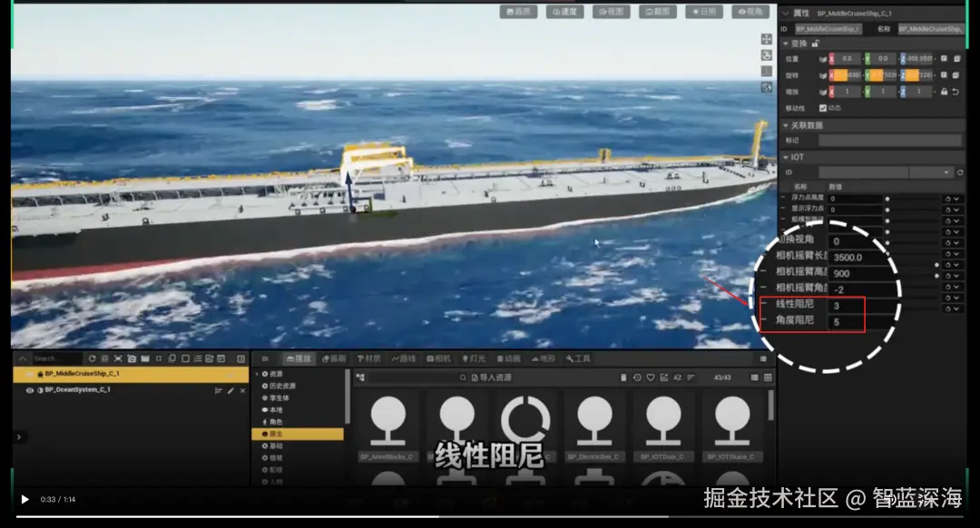
Task: Click the delete trash icon in asset toolbar
Action: (x=623, y=377)
